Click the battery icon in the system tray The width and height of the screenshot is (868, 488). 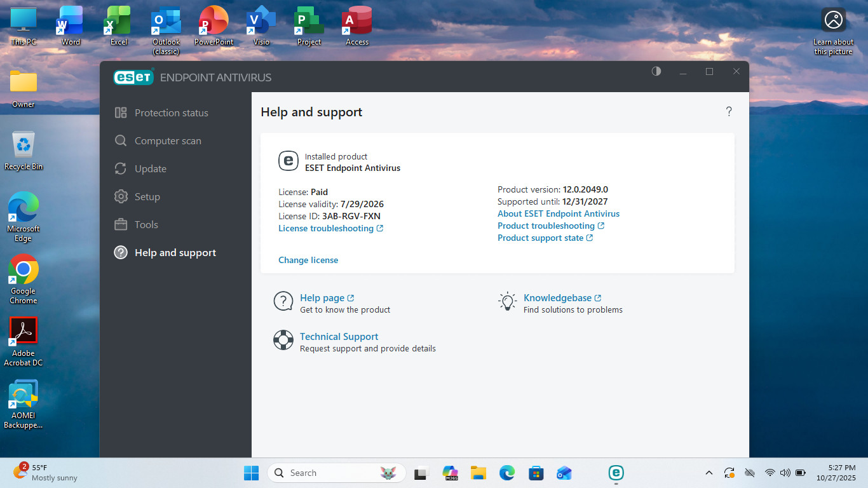(801, 473)
